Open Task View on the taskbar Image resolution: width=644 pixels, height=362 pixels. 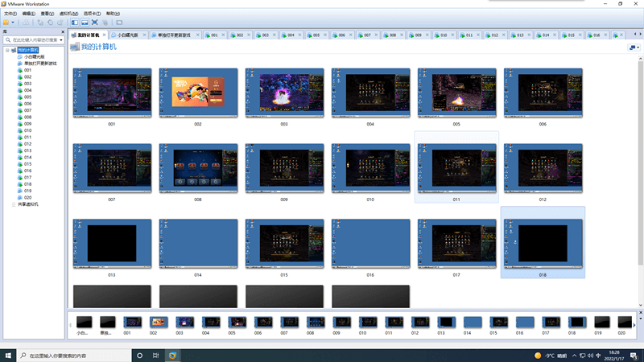coord(155,356)
